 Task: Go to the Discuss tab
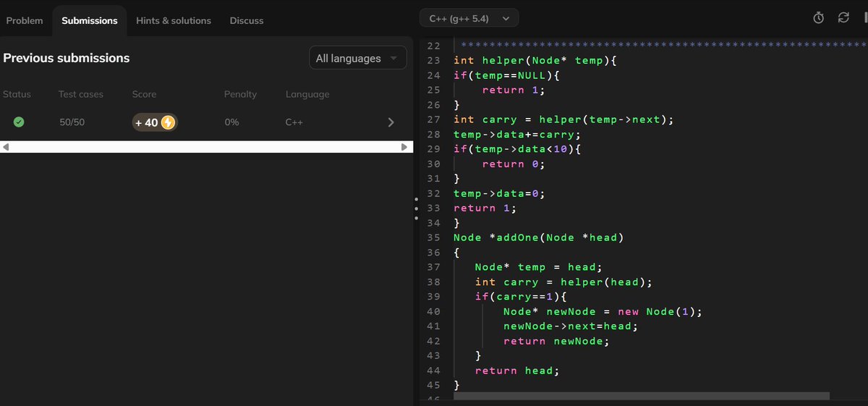click(247, 20)
